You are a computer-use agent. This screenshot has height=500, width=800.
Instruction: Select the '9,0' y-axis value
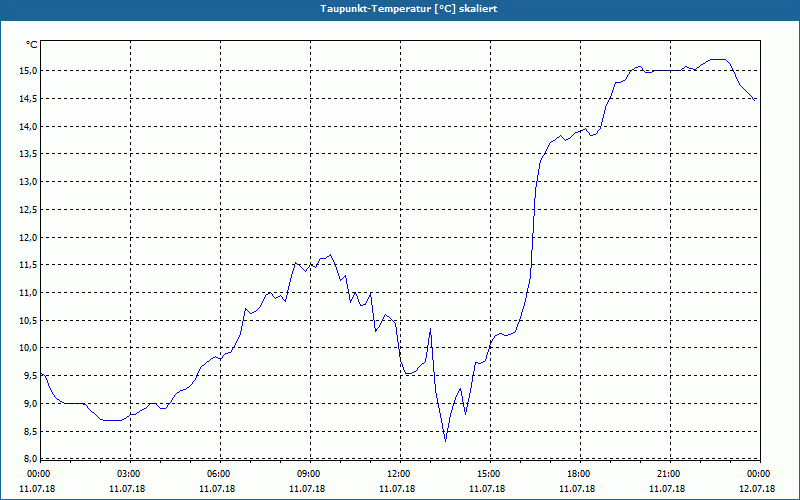pyautogui.click(x=31, y=404)
